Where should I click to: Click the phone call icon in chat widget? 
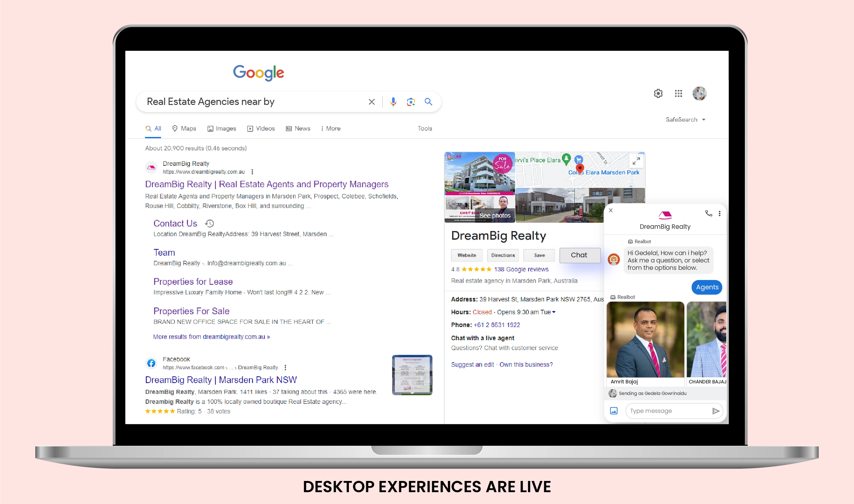(x=708, y=213)
